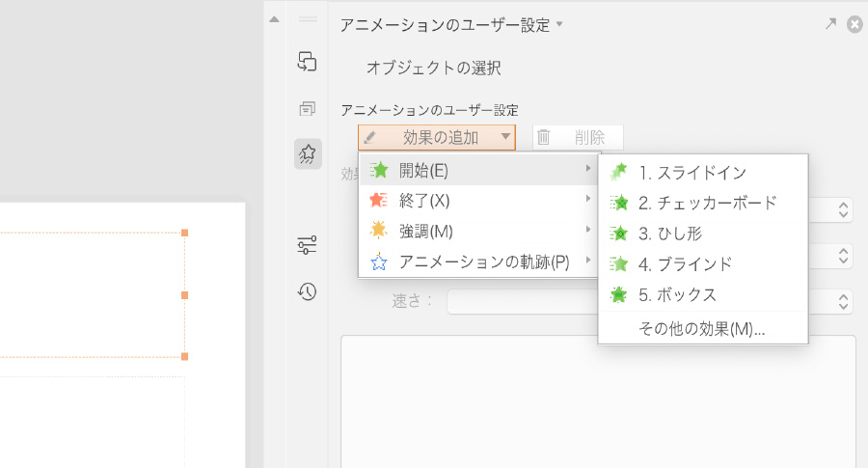Click the slide layout icon in sidebar
868x468 pixels.
308,108
